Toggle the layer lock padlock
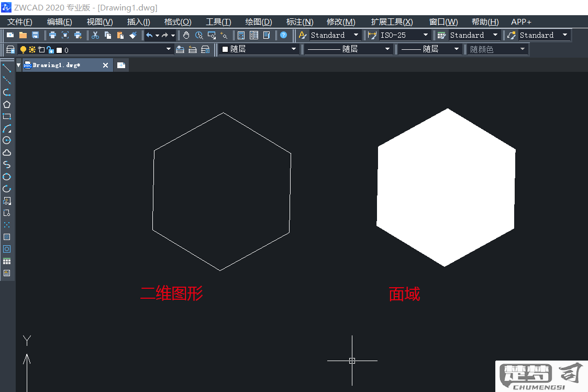The width and height of the screenshot is (588, 392). 50,50
